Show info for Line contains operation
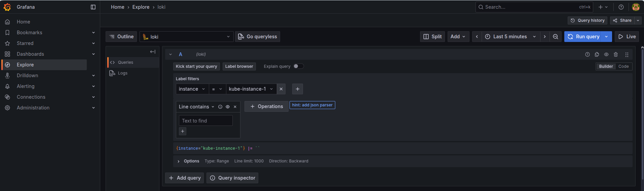Image resolution: width=644 pixels, height=191 pixels. tap(220, 107)
